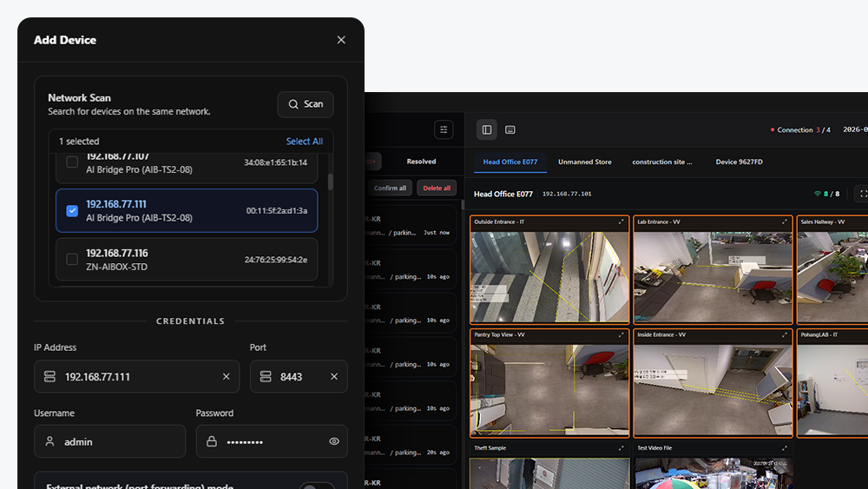Click the user icon in Username field
868x489 pixels.
(x=49, y=441)
